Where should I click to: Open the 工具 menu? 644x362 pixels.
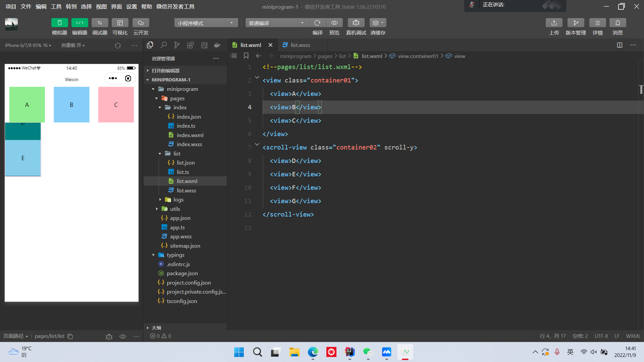point(56,6)
